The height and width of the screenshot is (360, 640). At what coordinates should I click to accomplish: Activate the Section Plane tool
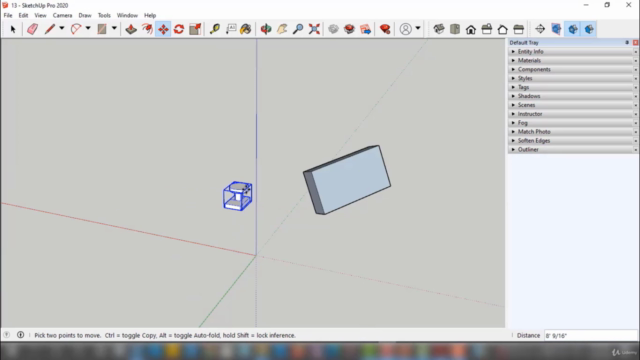pos(540,29)
